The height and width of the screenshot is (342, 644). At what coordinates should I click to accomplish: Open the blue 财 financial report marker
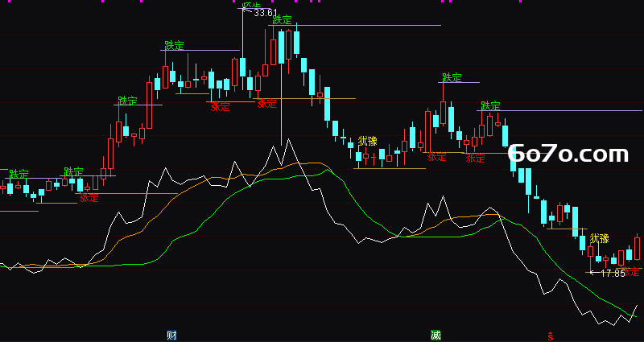point(172,335)
